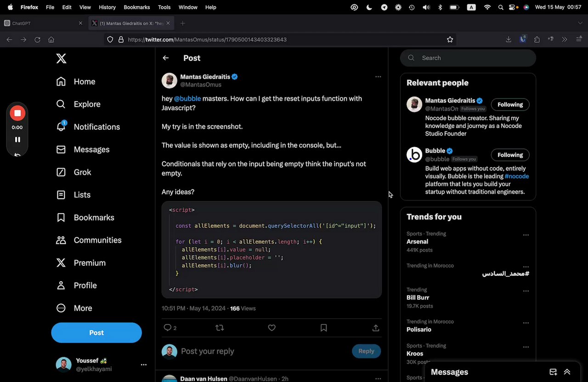Image resolution: width=588 pixels, height=382 pixels.
Task: Open Firefox extensions puzzle icon
Action: tap(537, 40)
